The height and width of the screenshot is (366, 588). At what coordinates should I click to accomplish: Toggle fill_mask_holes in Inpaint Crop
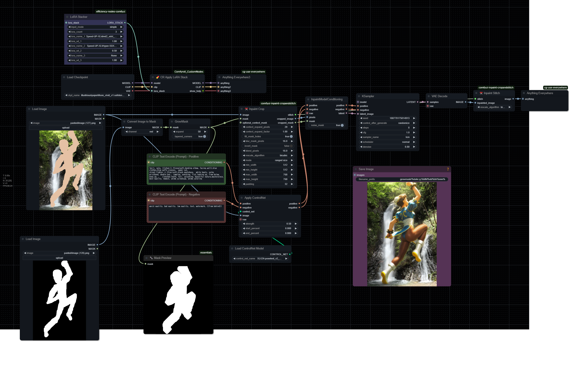[x=268, y=137]
